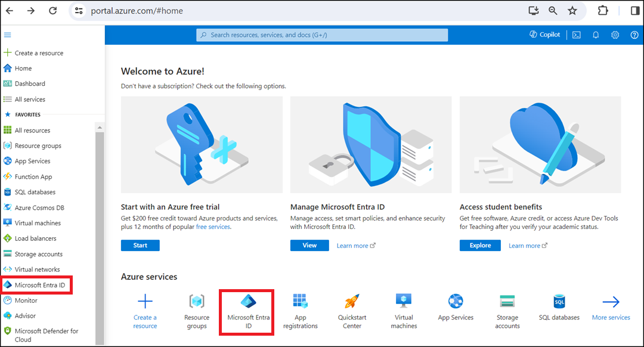
Task: Open Quickstart Center rocket tile
Action: pos(352,311)
